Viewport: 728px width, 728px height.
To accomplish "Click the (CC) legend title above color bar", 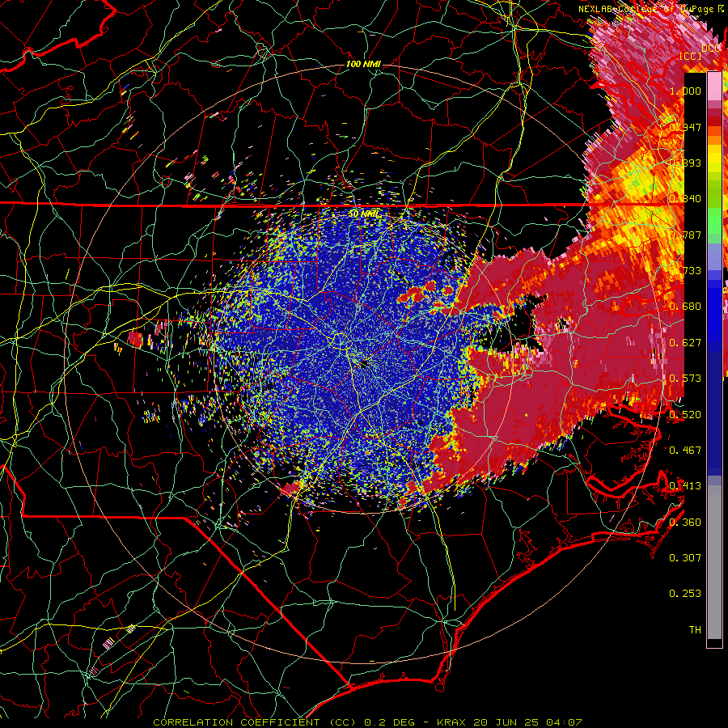I will pyautogui.click(x=691, y=56).
